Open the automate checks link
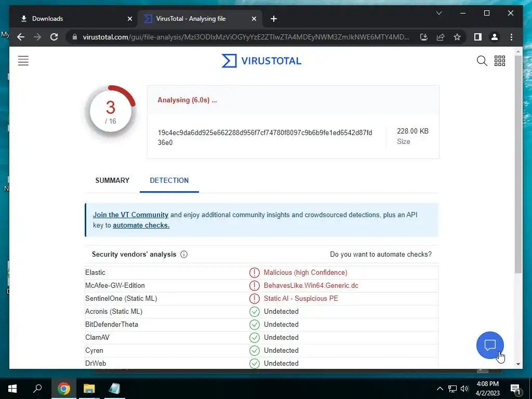 (141, 225)
